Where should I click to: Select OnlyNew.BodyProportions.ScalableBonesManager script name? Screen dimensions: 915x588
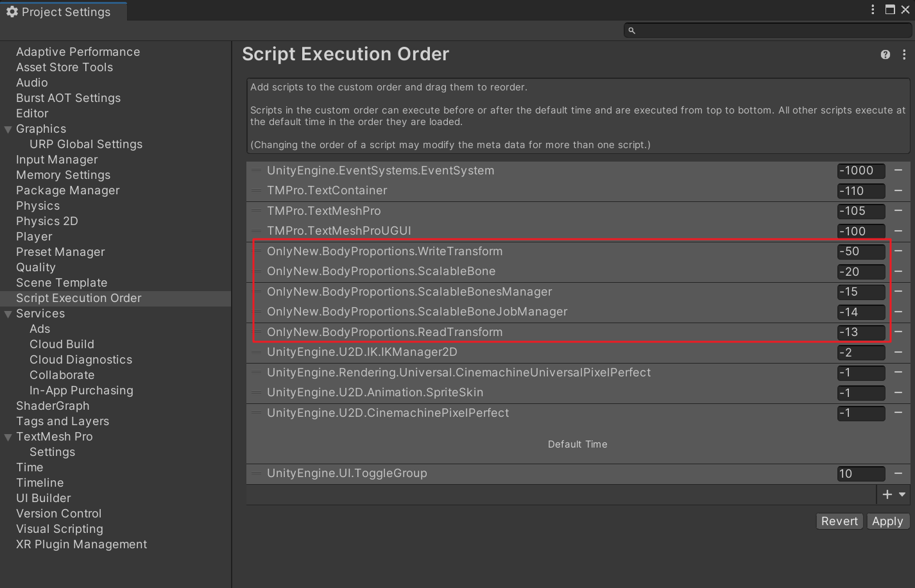(409, 292)
